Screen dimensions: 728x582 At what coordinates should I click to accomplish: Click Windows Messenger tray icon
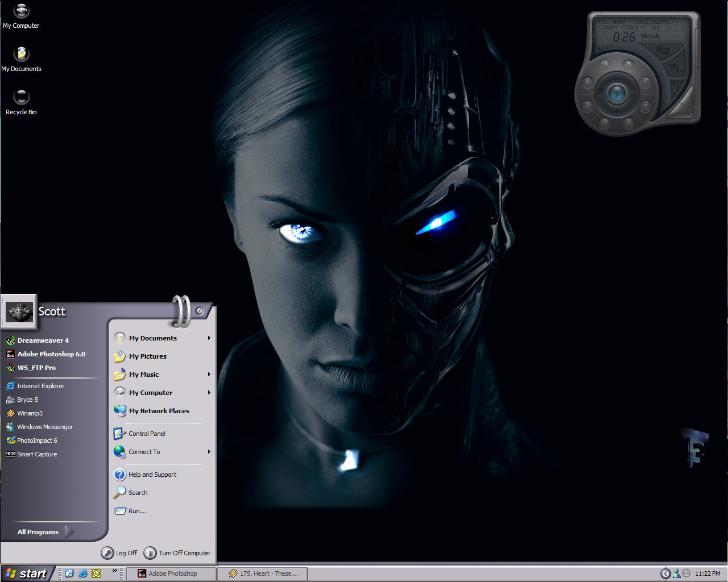coord(676,573)
